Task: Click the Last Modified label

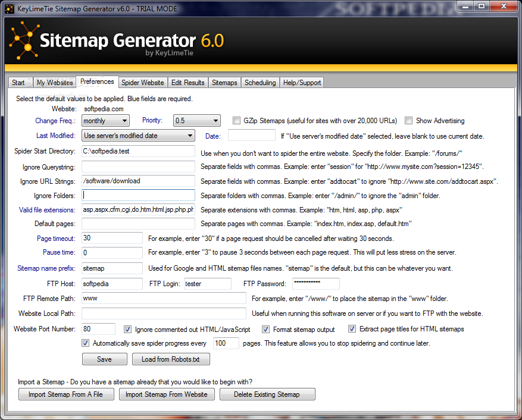Action: [x=56, y=136]
